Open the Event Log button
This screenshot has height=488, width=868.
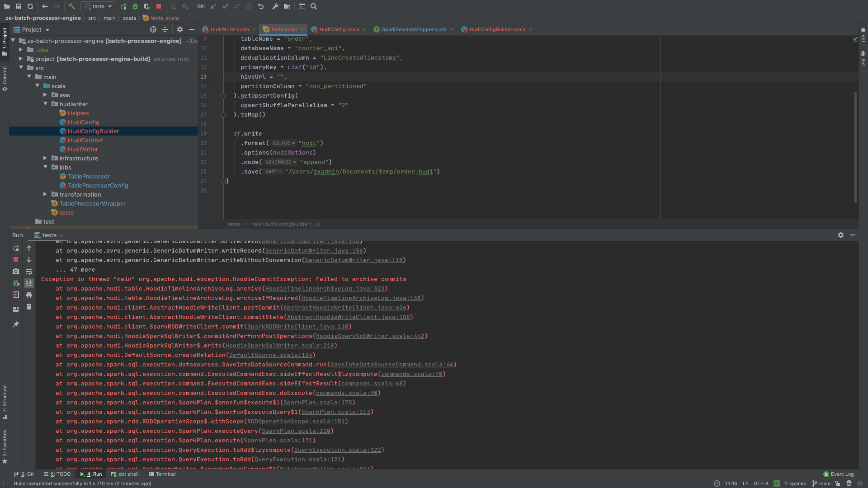tap(839, 474)
